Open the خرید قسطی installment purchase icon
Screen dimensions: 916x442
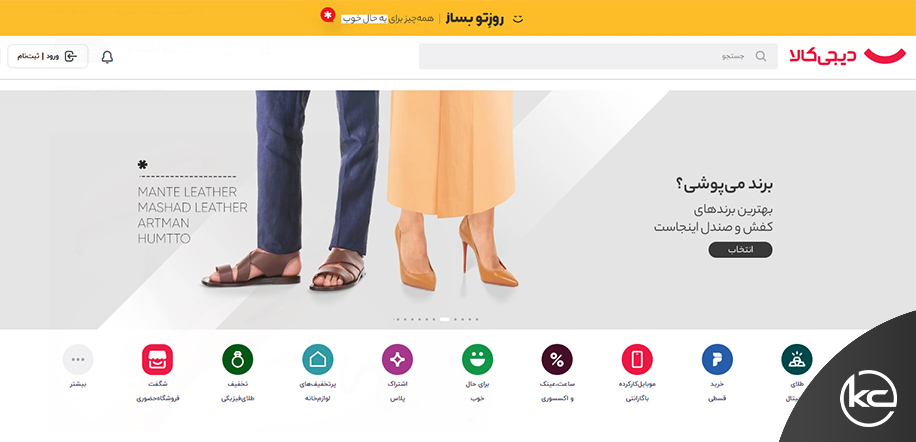click(x=717, y=359)
